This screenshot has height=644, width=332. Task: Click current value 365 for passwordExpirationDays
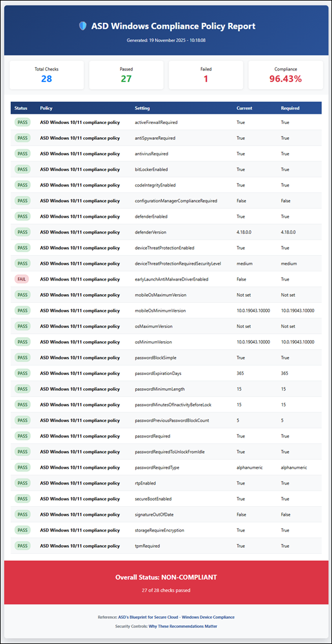(x=240, y=373)
